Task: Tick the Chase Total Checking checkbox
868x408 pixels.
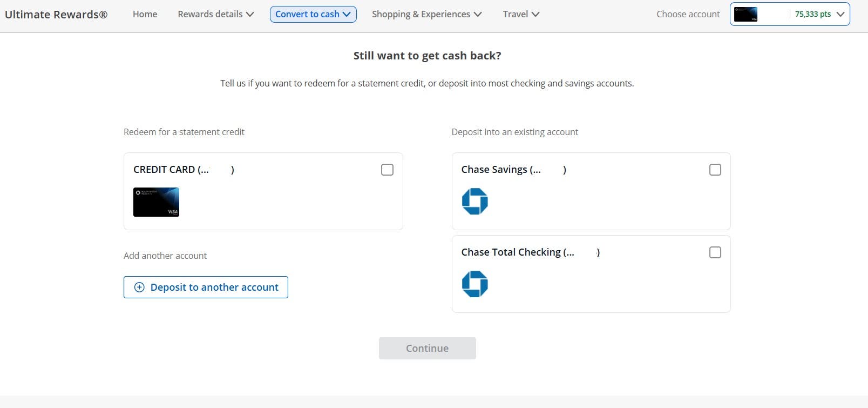Action: [x=715, y=252]
